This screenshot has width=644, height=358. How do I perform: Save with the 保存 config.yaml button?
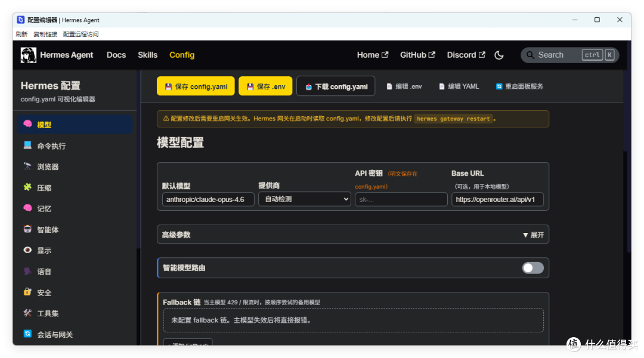(x=196, y=86)
